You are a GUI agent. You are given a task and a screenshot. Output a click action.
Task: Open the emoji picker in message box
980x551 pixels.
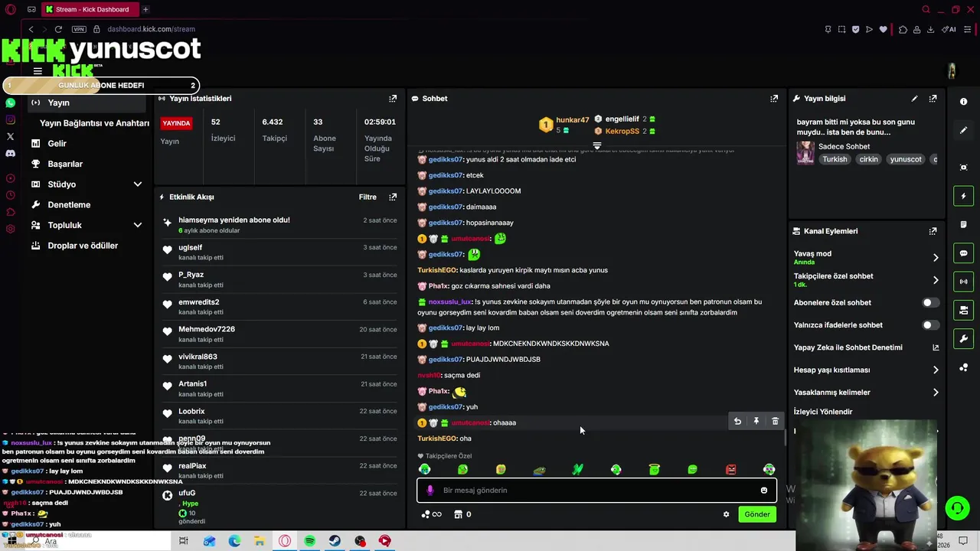(763, 491)
